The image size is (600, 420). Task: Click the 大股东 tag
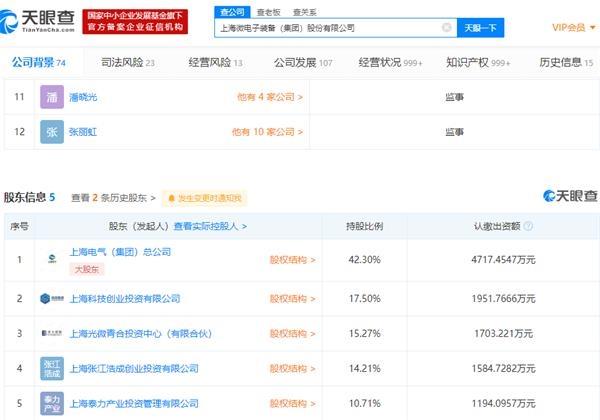(x=87, y=269)
